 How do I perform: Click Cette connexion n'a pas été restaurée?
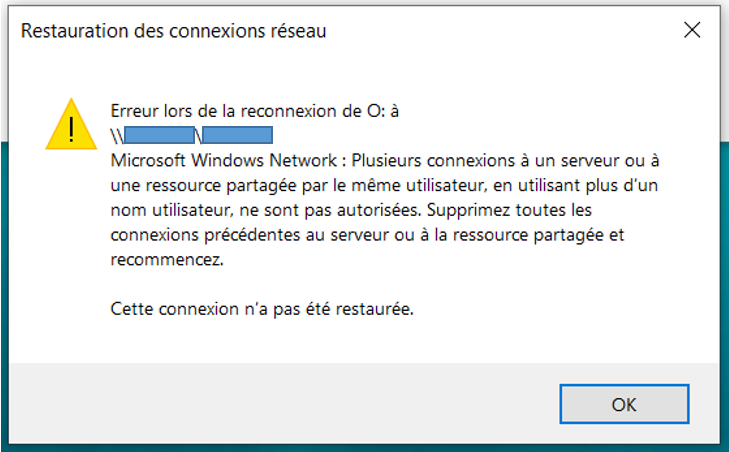point(261,308)
